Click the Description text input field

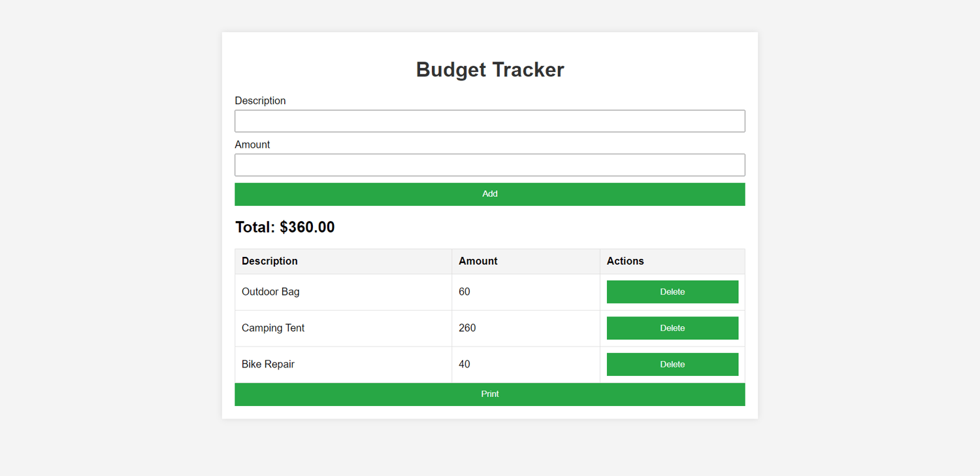tap(489, 121)
